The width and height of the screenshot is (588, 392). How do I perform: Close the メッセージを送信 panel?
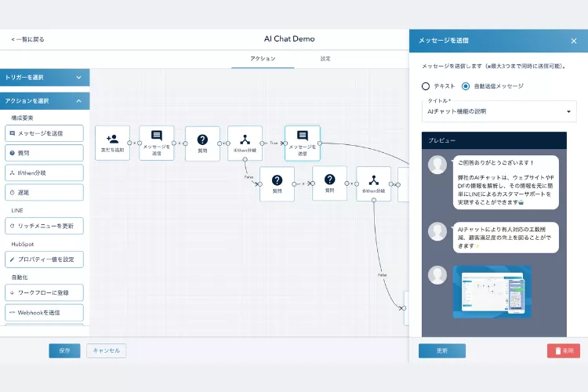[x=573, y=41]
